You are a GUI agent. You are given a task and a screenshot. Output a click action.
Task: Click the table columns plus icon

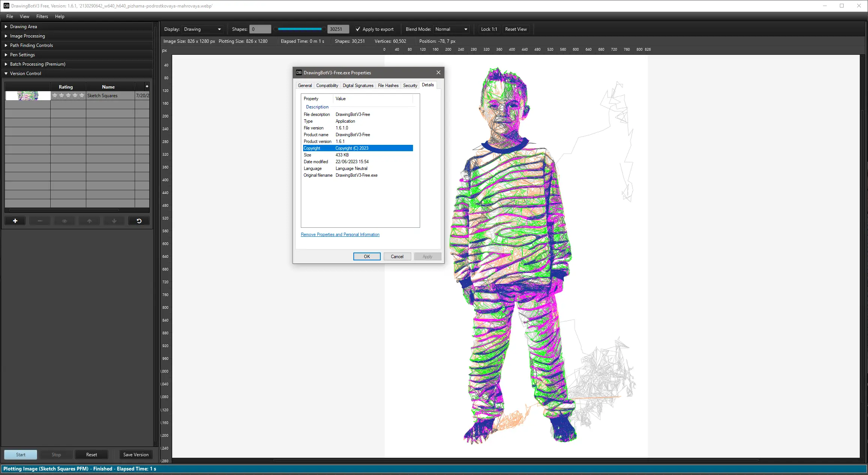[x=147, y=86]
